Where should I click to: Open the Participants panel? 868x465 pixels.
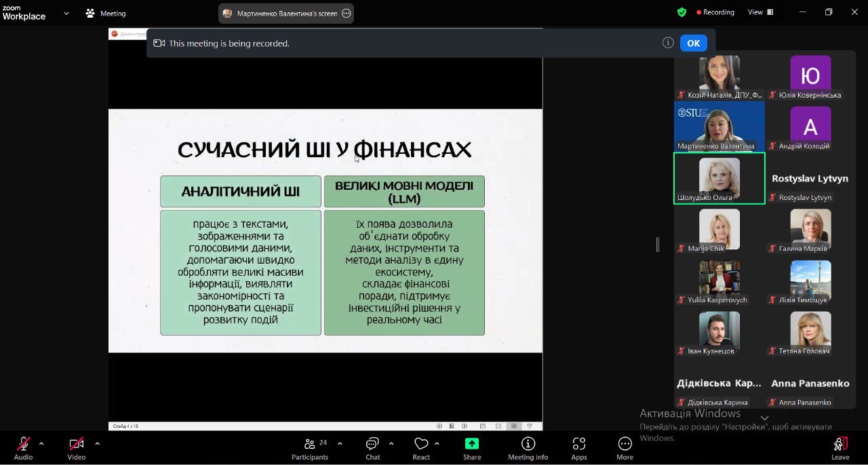310,448
